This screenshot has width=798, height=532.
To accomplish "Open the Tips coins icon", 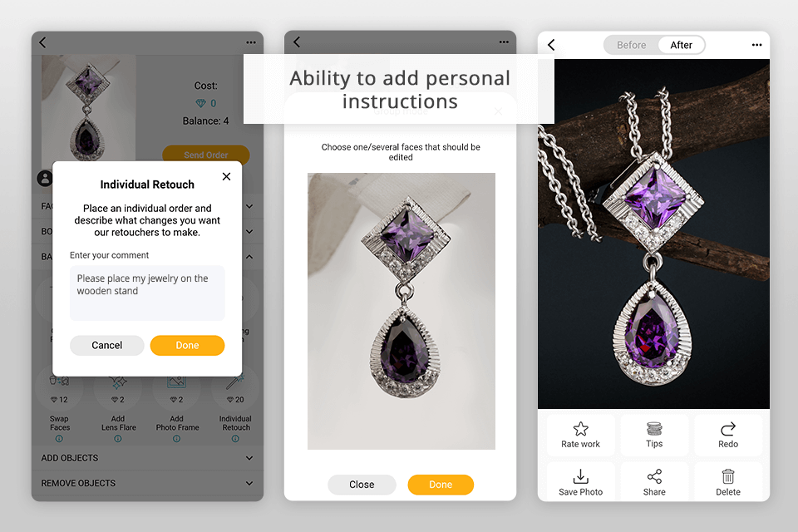I will tap(654, 429).
